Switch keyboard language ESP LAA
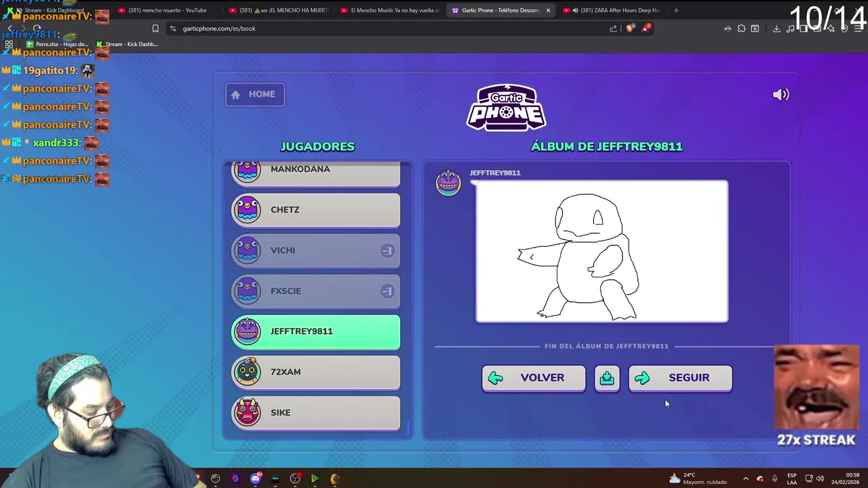This screenshot has height=488, width=868. point(791,479)
